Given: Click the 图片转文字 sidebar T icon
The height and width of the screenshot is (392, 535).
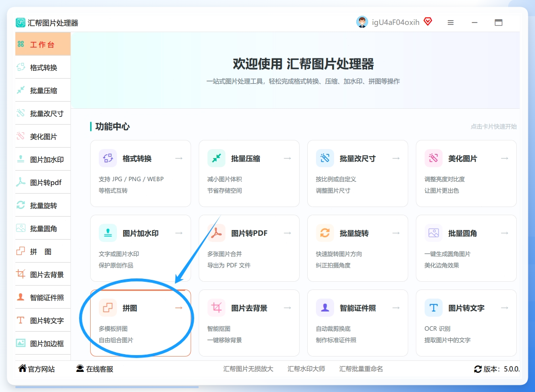Looking at the screenshot, I should point(21,320).
